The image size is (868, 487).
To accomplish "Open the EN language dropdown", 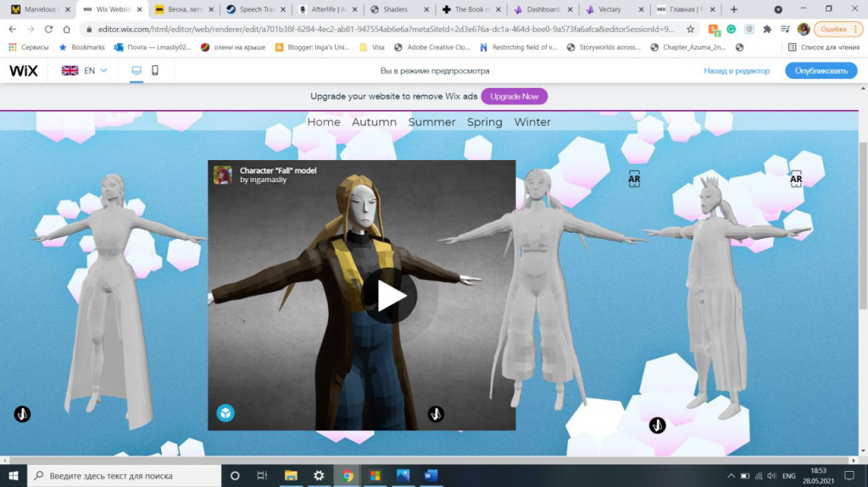I will pos(85,70).
